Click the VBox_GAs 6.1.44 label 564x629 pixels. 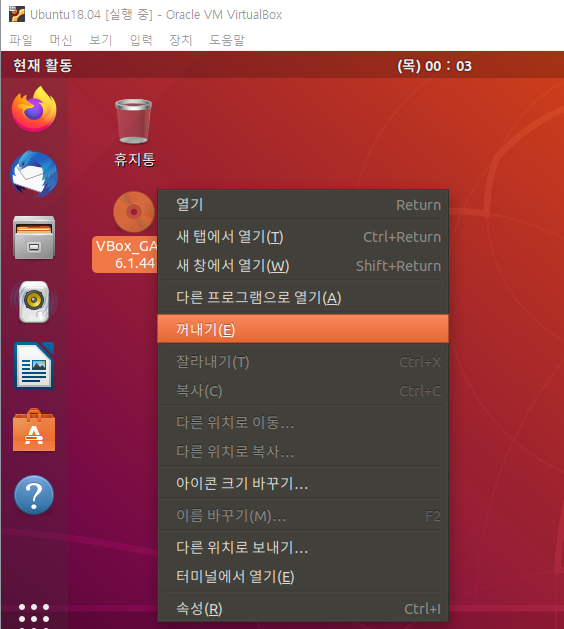pos(125,254)
